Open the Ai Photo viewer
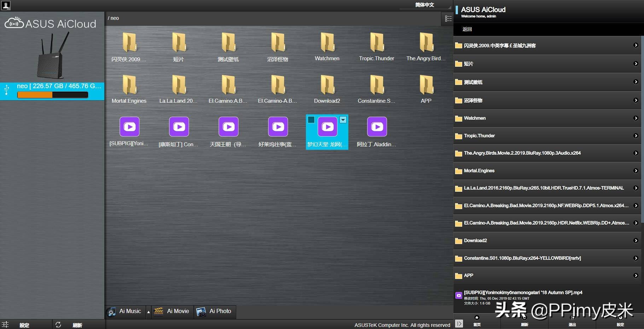Viewport: 644px width, 329px height. 215,311
